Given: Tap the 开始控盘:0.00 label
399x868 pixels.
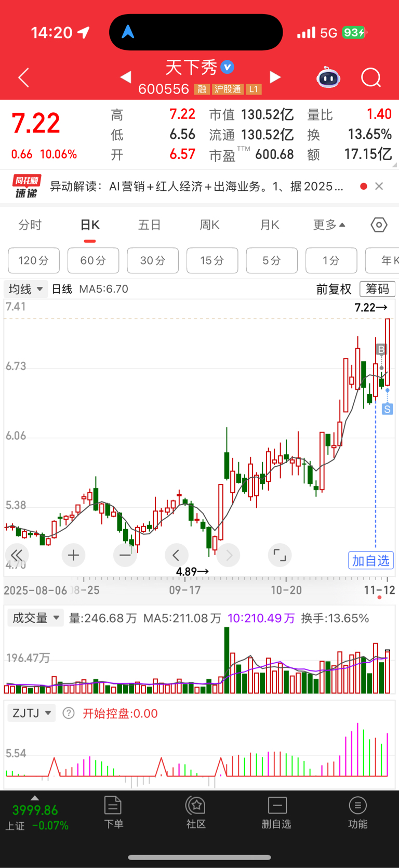Looking at the screenshot, I should click(x=120, y=714).
